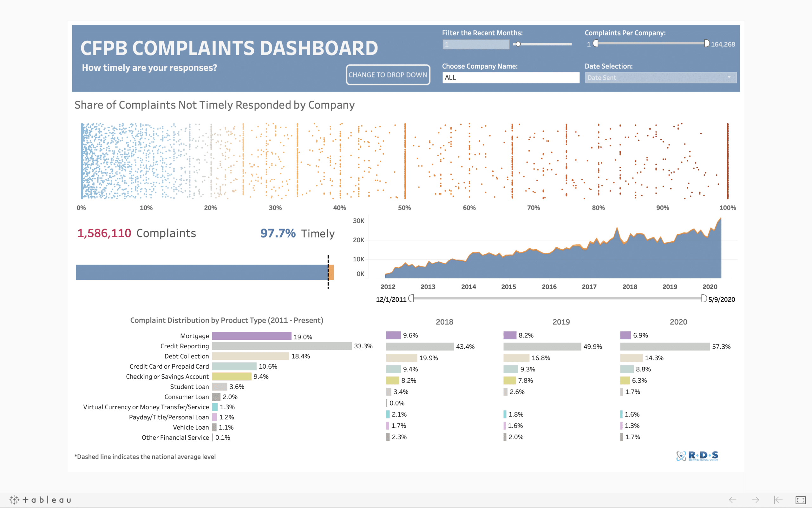Click the CFPB COMPLAINTS DASHBOARD title

click(229, 48)
